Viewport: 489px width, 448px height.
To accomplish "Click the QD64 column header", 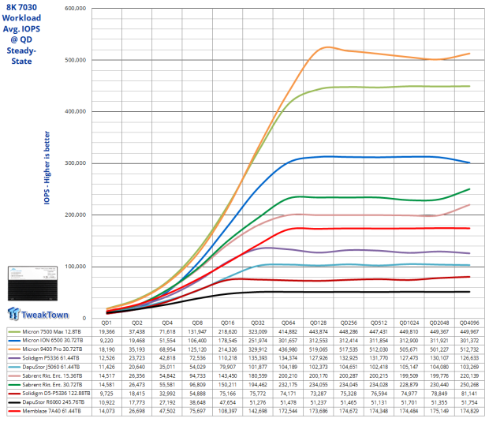I will pos(288,323).
